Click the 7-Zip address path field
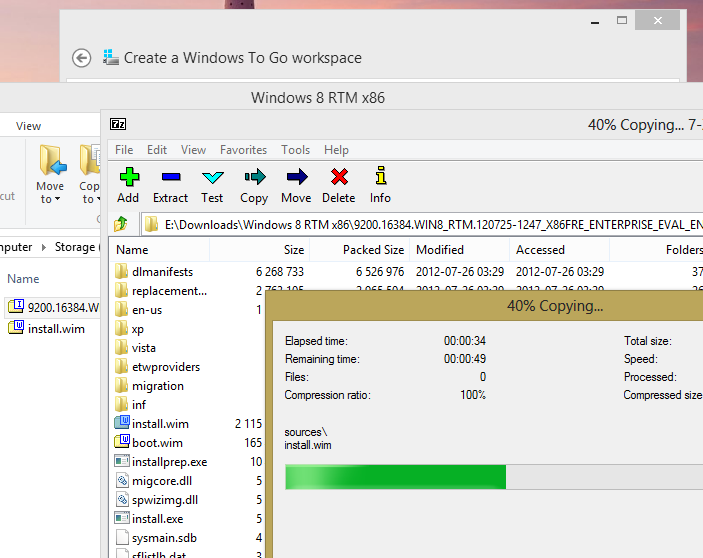This screenshot has width=703, height=558. click(422, 224)
